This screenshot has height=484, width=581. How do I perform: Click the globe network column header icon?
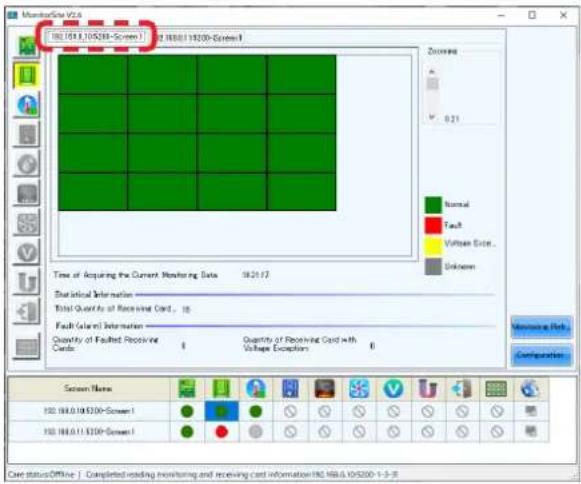click(530, 388)
